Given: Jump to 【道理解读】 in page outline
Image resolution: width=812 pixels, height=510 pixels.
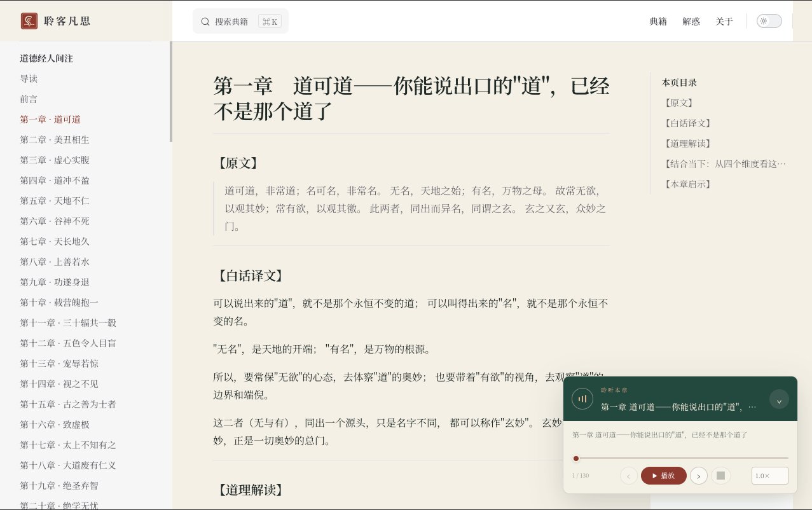Looking at the screenshot, I should 688,144.
